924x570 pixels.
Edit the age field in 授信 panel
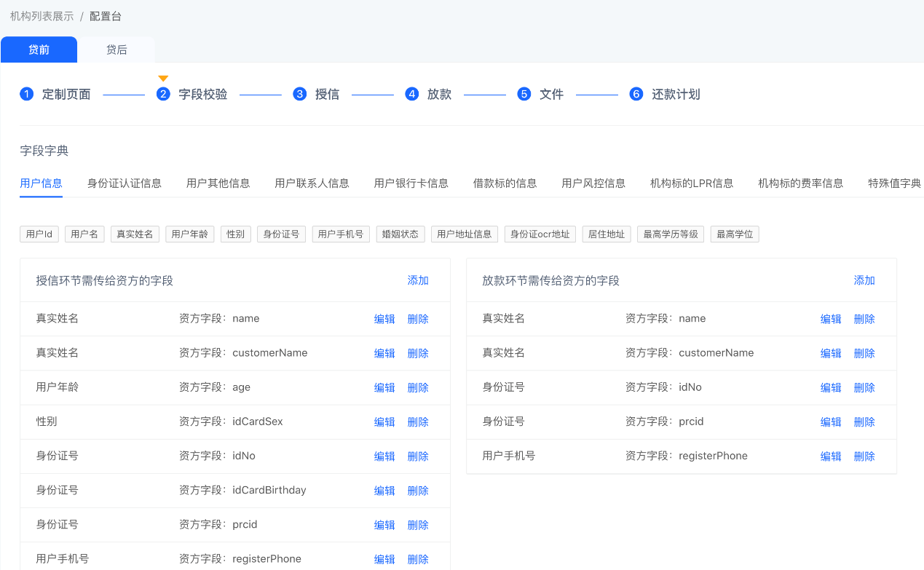pos(384,387)
